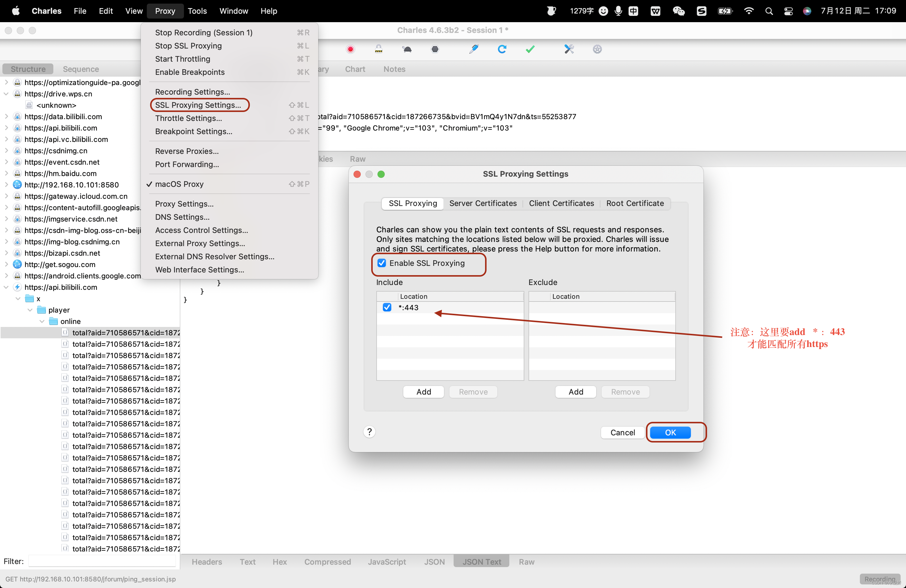Collapse the player folder
This screenshot has height=588, width=906.
click(x=30, y=310)
